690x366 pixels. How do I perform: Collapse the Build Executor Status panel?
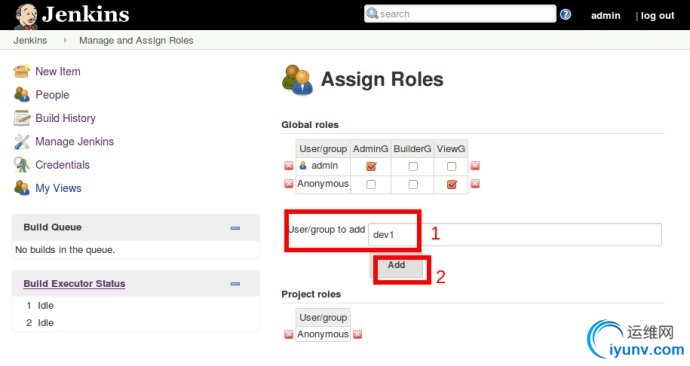pos(235,284)
